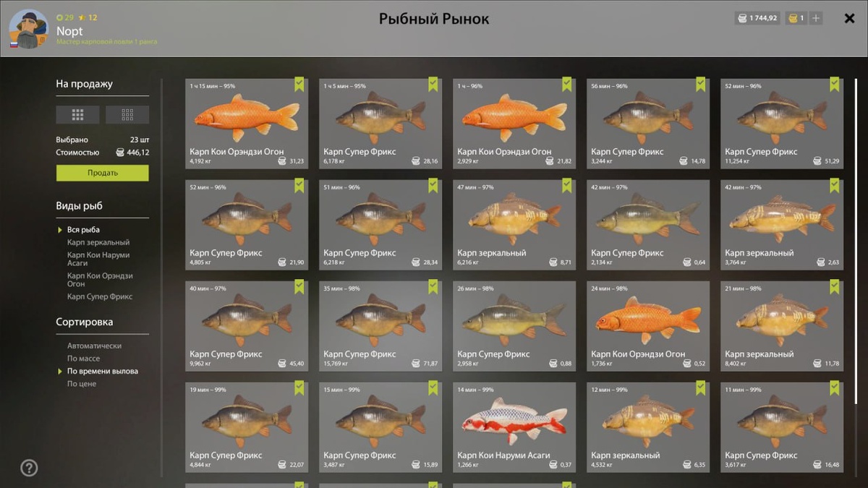Uncheck the 15,769 kg Супер Фрикс card
The height and width of the screenshot is (488, 868).
(x=433, y=287)
